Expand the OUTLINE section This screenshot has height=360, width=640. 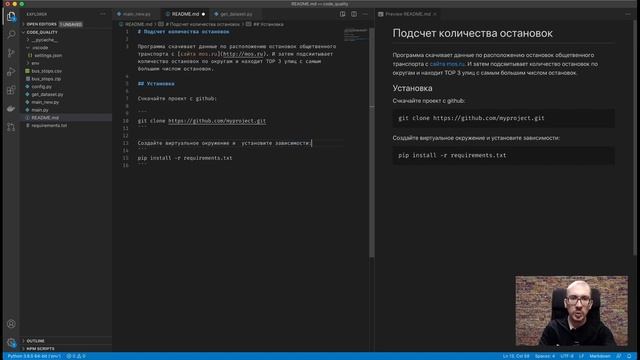click(x=36, y=341)
